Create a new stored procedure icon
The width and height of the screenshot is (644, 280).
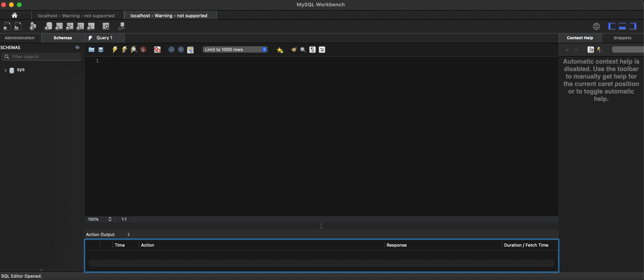[x=80, y=26]
